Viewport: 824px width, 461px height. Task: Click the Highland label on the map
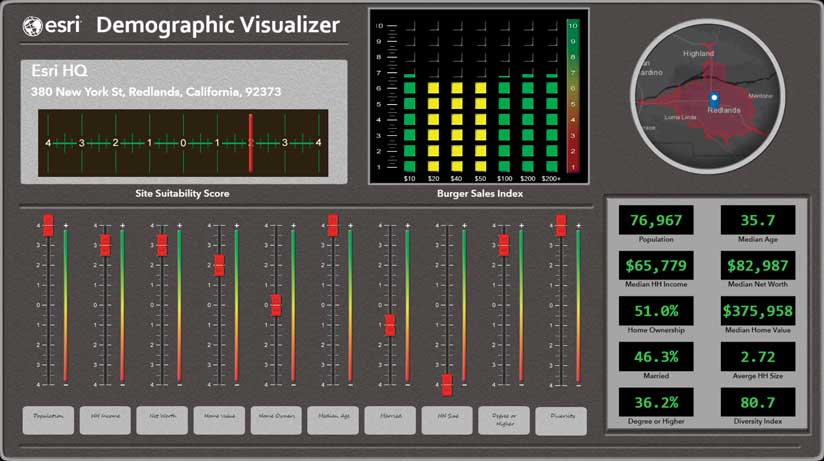tap(698, 54)
